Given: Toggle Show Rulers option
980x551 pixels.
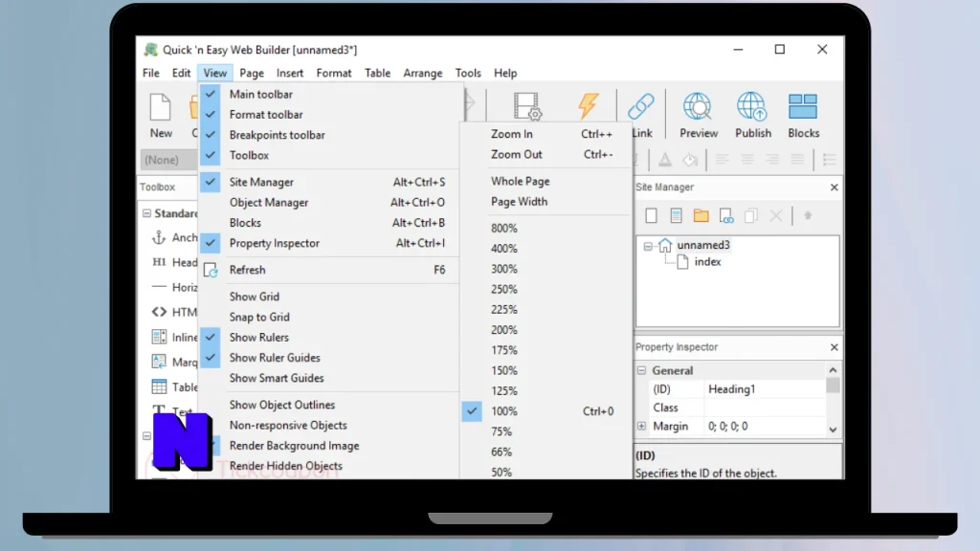Looking at the screenshot, I should point(329,338).
